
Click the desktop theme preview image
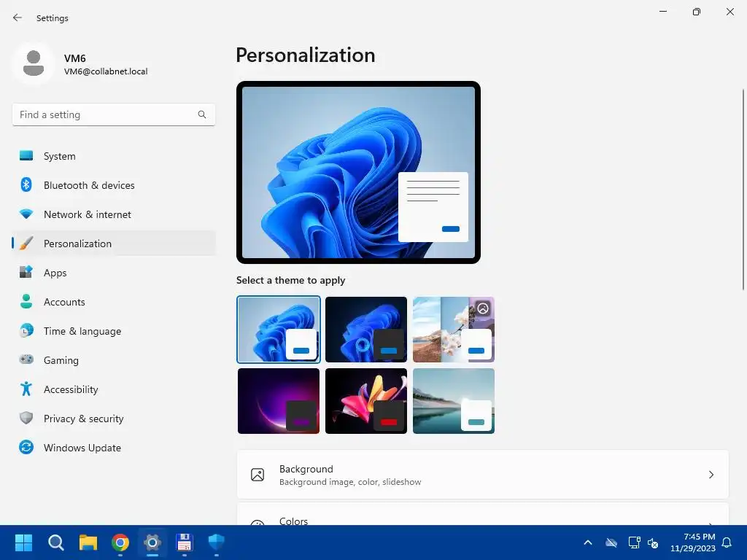[x=358, y=172]
